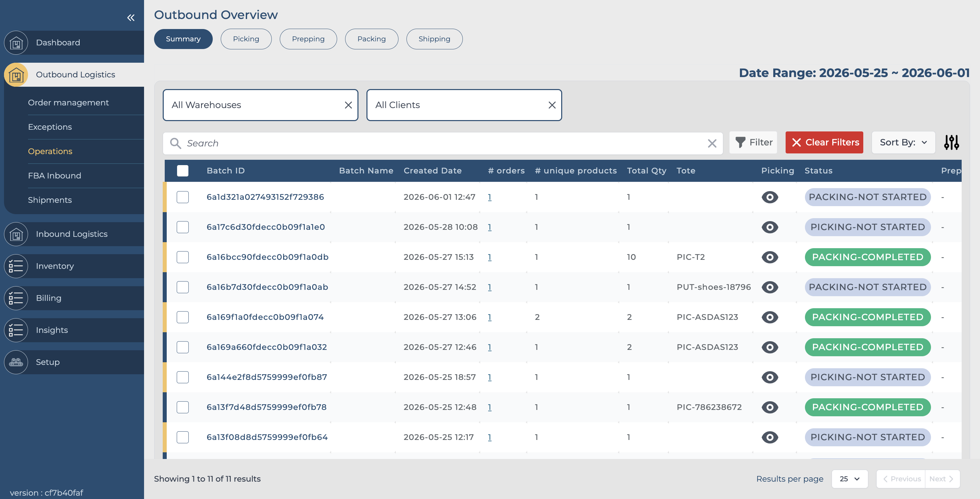Click the search magnifier icon
The width and height of the screenshot is (980, 499).
[x=175, y=143]
